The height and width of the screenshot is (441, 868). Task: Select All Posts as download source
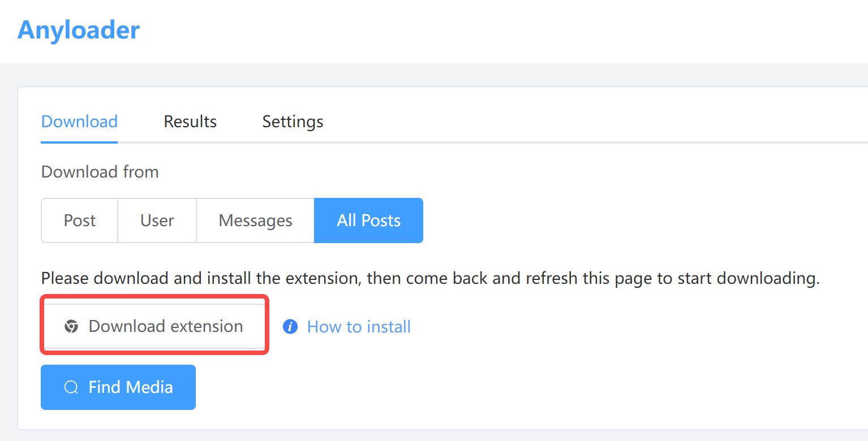[368, 220]
